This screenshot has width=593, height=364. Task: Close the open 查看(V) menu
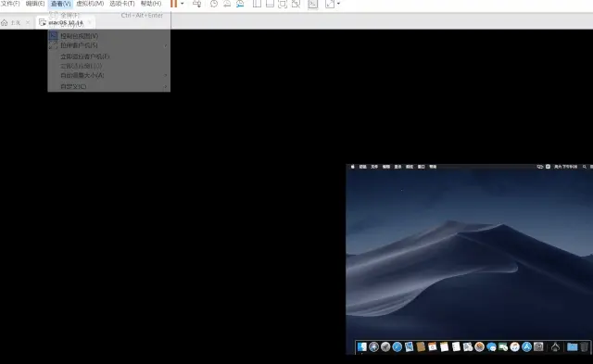click(61, 4)
